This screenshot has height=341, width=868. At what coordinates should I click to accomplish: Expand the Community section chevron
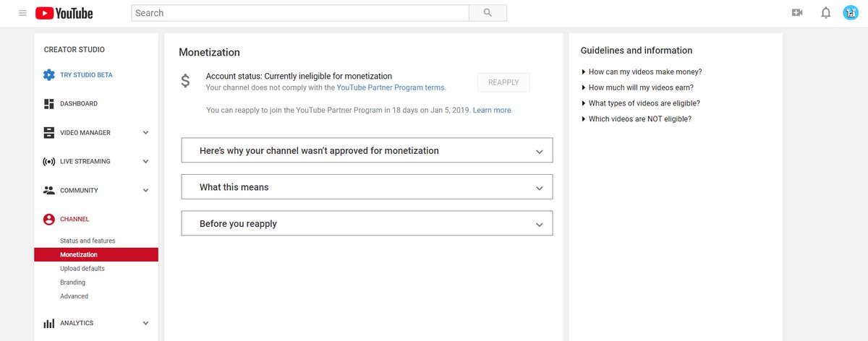145,191
